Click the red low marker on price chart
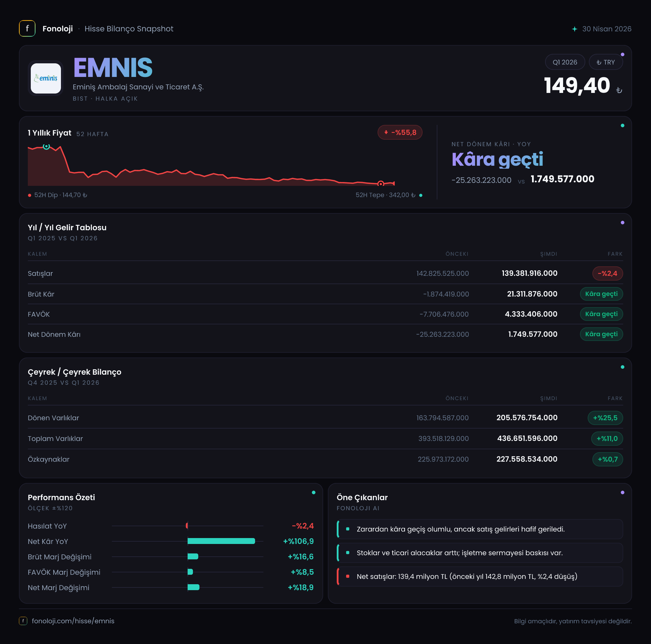 pyautogui.click(x=381, y=184)
